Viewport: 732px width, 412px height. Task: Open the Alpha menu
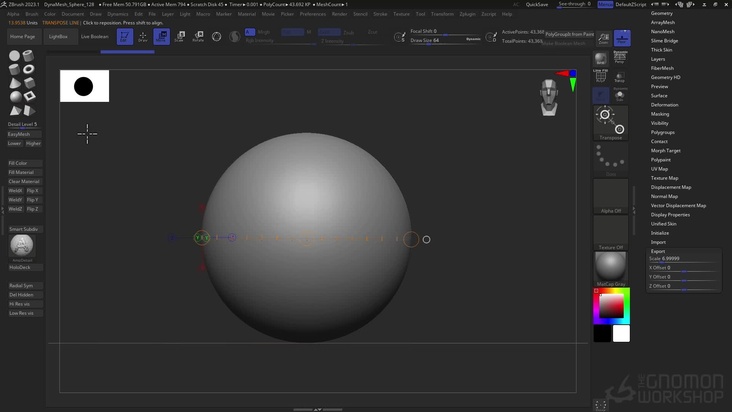pos(13,14)
